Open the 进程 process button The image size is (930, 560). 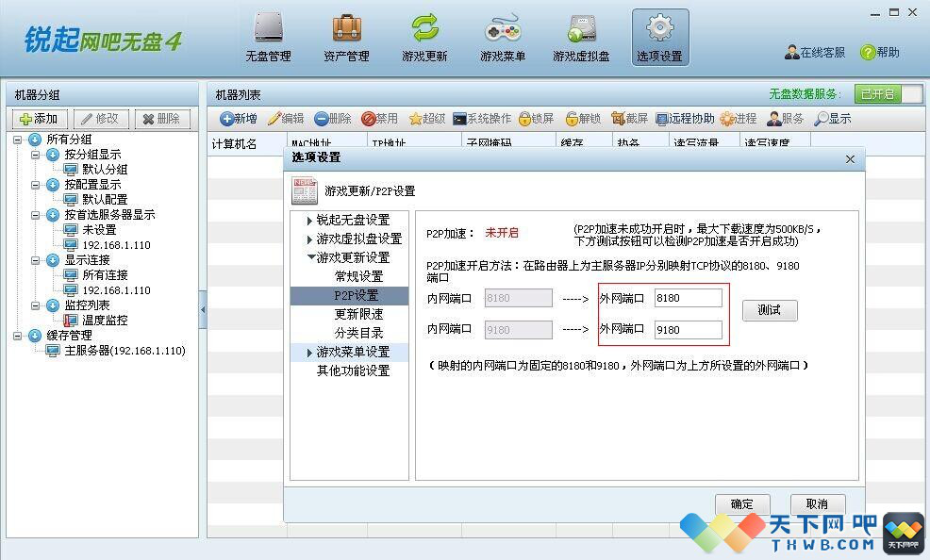coord(739,119)
